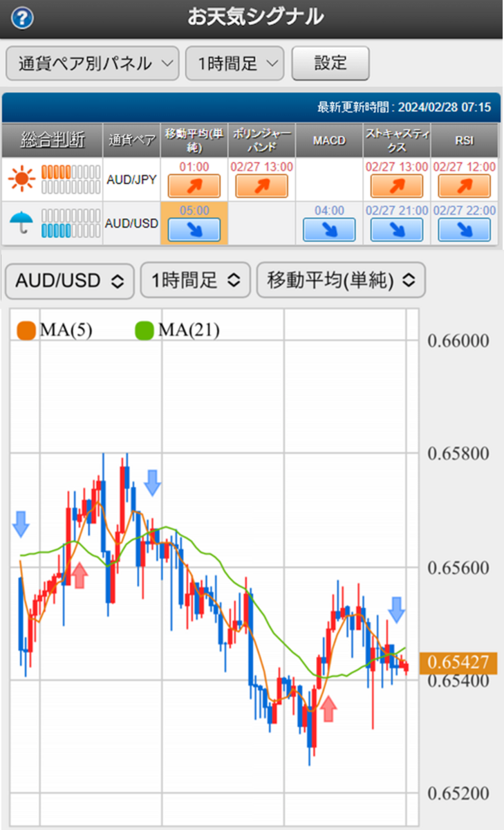Click the ボリンジャーバンド column header
504x830 pixels.
tap(261, 140)
